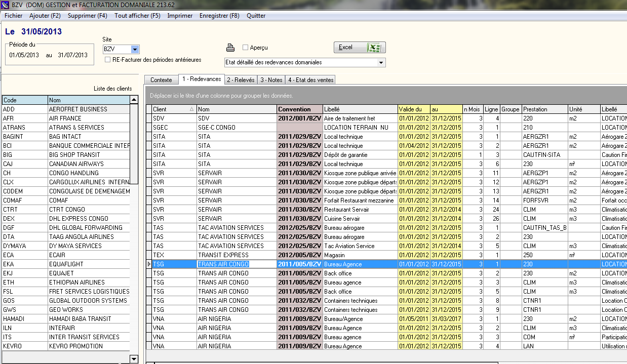Viewport: 627px width, 364px height.
Task: Switch to the 2 - Relevés tab
Action: (241, 80)
